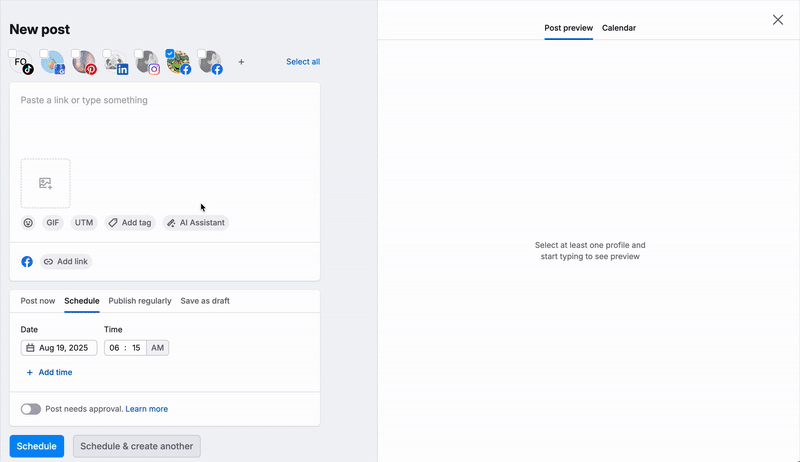Viewport: 800px width, 462px height.
Task: Open UTM settings
Action: pos(84,223)
